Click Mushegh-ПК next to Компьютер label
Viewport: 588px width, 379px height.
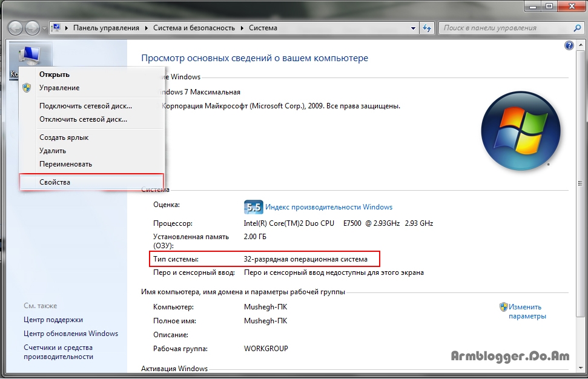click(265, 307)
